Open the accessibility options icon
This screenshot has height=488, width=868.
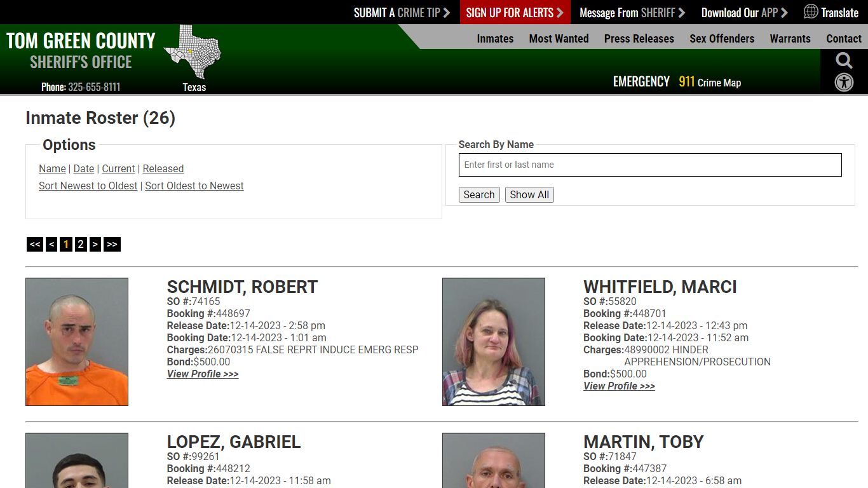pyautogui.click(x=844, y=82)
